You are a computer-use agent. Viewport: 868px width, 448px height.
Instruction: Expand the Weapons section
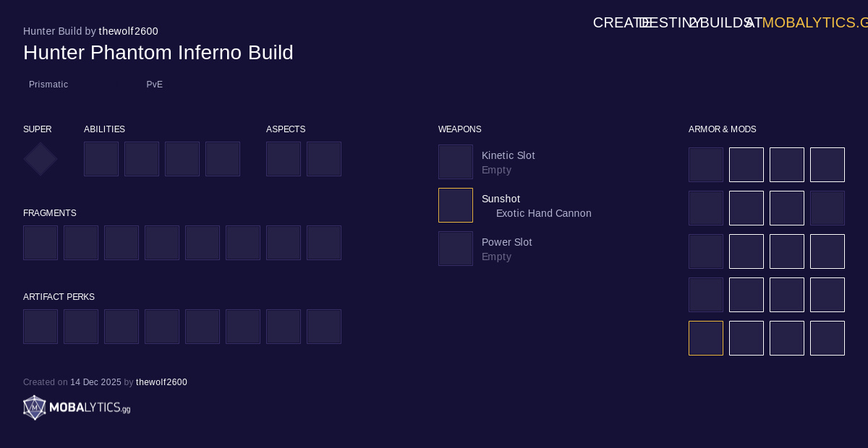459,129
